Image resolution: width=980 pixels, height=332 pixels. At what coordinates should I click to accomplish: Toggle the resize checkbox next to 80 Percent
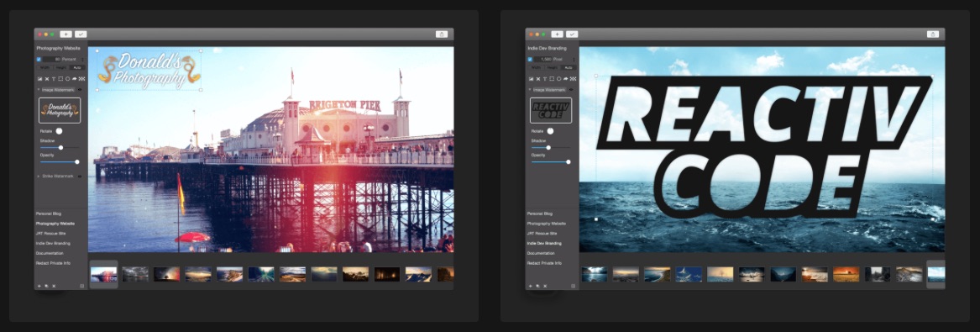click(39, 60)
